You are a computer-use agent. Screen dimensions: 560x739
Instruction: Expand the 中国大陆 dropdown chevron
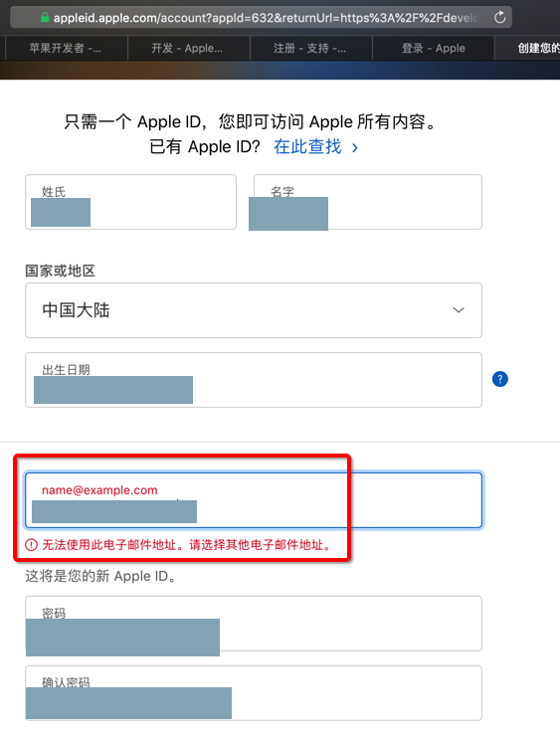[459, 310]
